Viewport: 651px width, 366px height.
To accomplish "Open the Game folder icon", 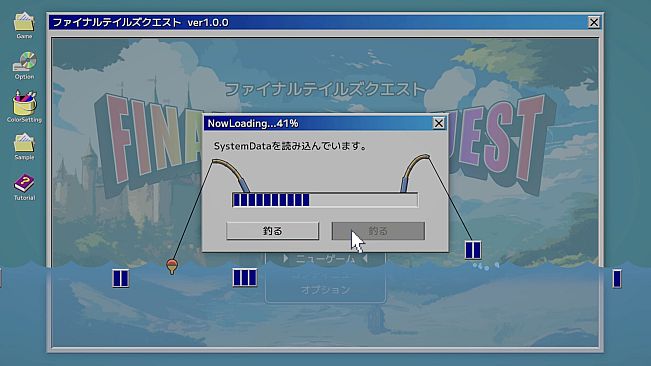I will 24,25.
